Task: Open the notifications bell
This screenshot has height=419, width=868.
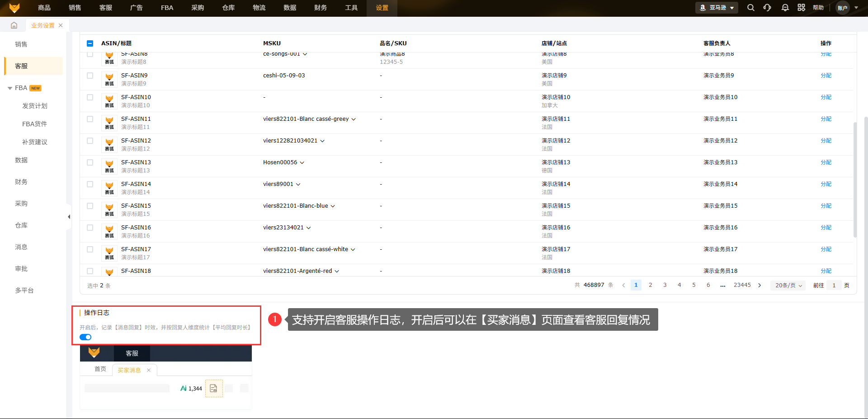Action: pos(785,8)
